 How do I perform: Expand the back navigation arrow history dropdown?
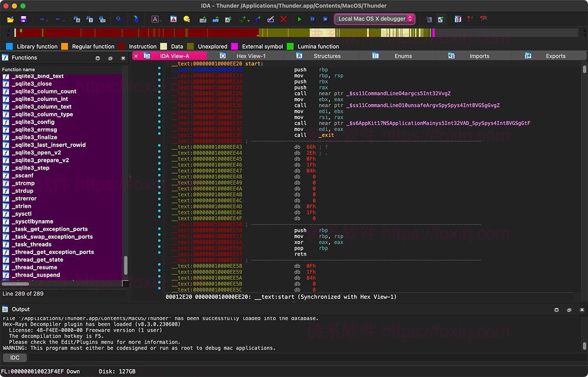click(48, 20)
